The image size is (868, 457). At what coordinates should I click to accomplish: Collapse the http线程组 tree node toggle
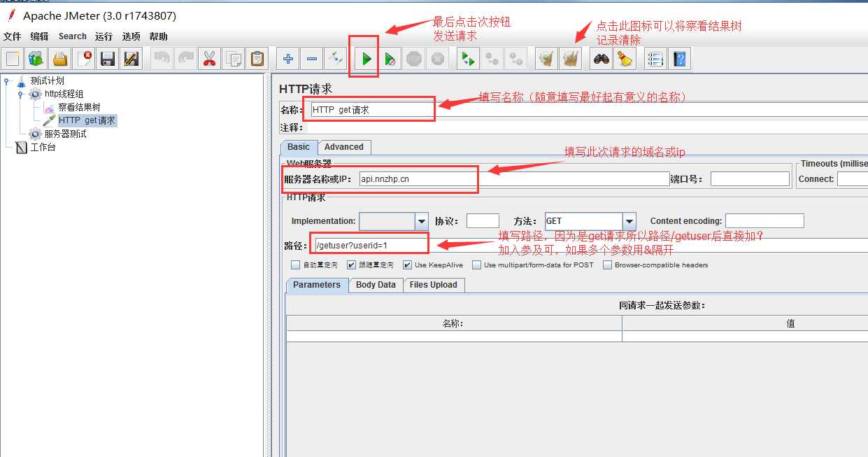[x=20, y=94]
